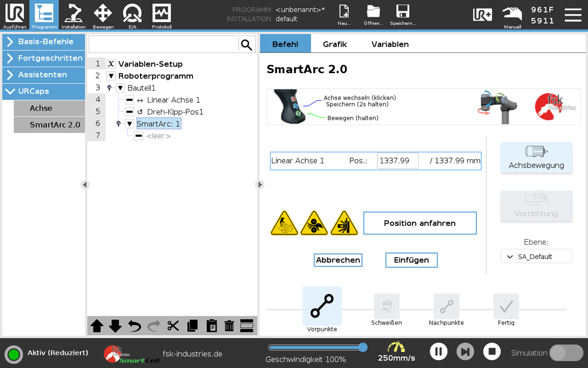Click the fsk-industries.de link text

193,354
